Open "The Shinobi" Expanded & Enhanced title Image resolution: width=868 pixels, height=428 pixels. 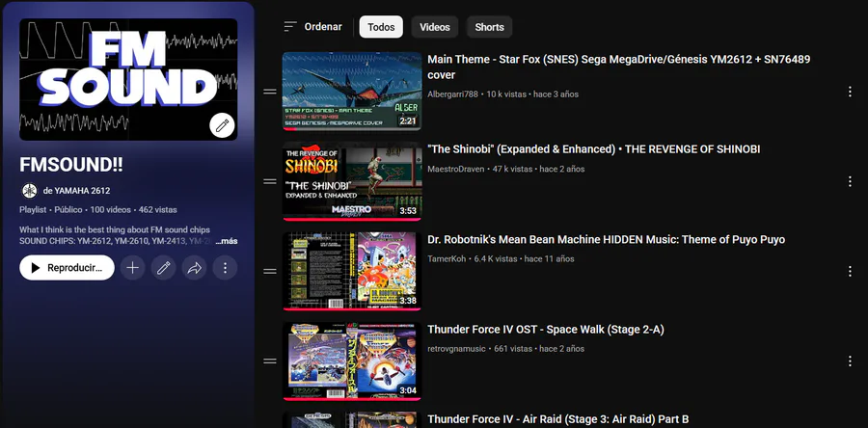click(x=593, y=149)
